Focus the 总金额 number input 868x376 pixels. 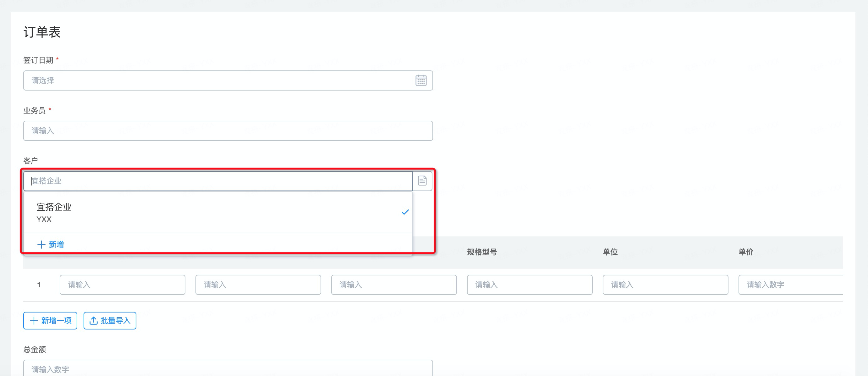click(x=228, y=369)
